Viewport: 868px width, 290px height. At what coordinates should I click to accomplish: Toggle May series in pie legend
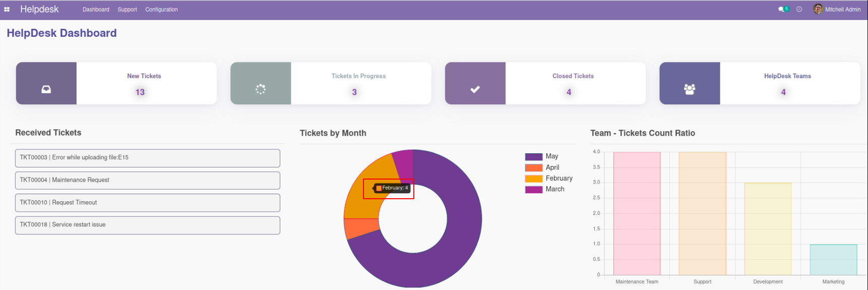[x=551, y=156]
